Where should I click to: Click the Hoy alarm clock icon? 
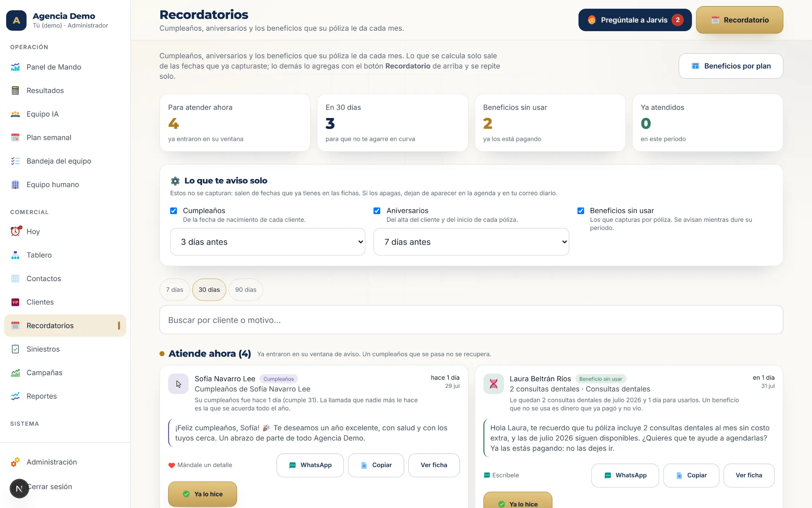(x=16, y=231)
